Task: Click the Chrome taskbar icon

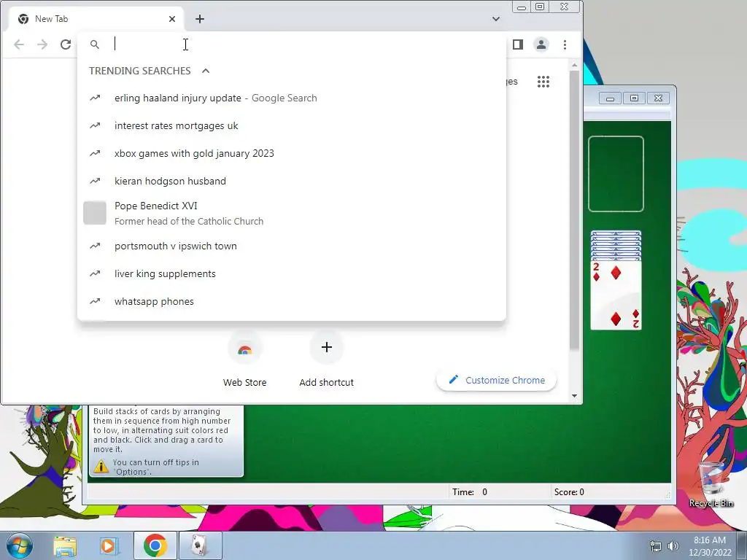Action: [x=155, y=546]
